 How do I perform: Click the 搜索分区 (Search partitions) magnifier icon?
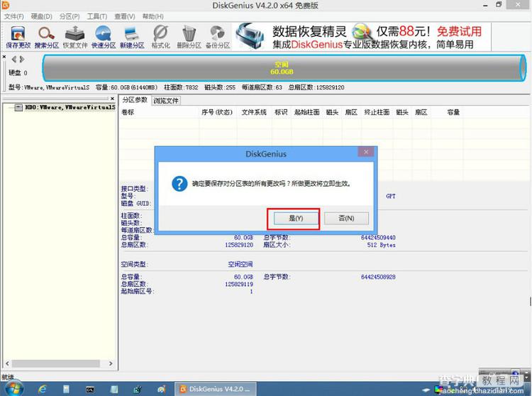tap(47, 37)
